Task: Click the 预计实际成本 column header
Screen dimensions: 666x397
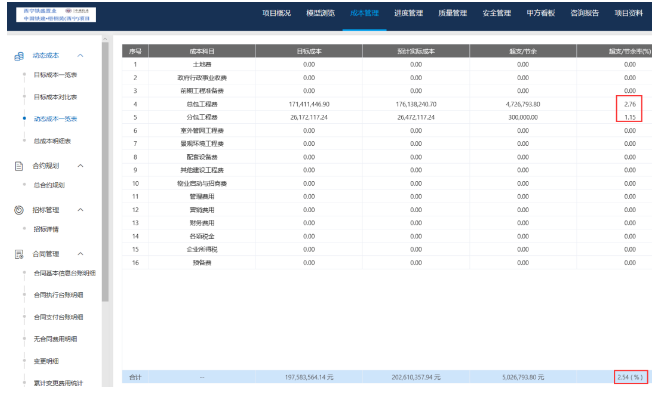Action: coord(416,51)
